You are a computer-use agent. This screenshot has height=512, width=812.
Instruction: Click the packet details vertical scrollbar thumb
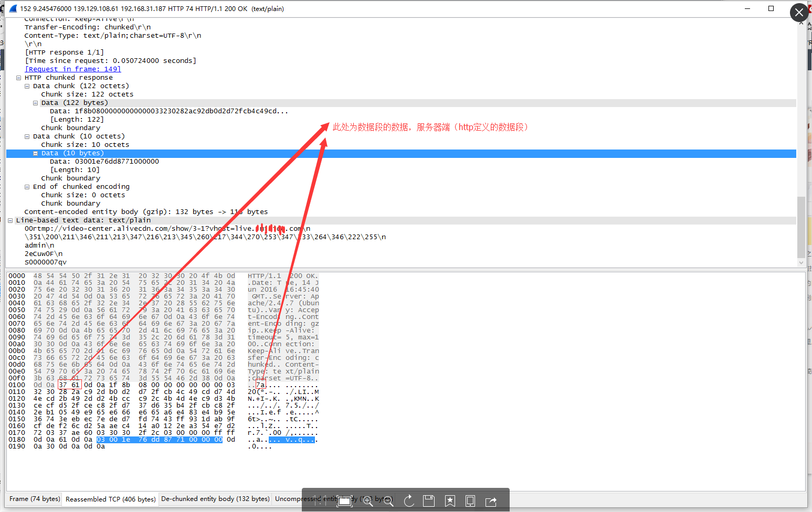(x=800, y=227)
